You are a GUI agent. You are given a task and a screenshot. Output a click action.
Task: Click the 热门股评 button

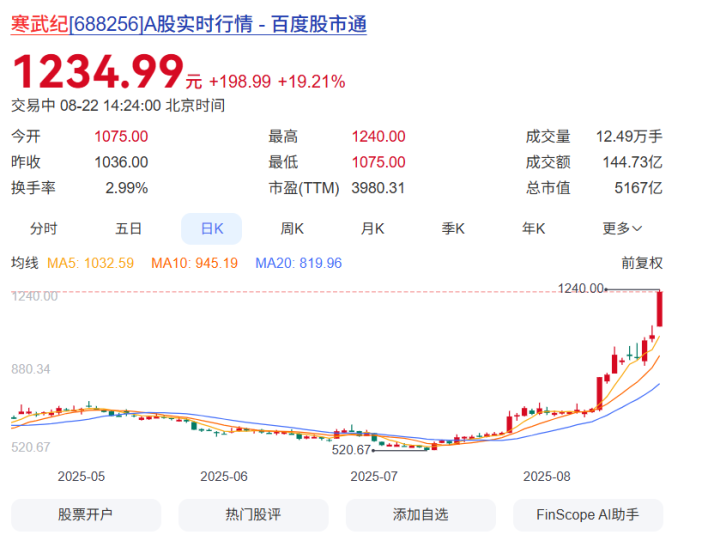pyautogui.click(x=253, y=515)
